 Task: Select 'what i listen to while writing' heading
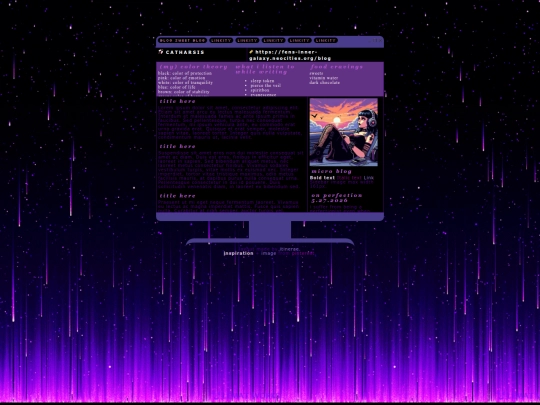click(x=265, y=69)
